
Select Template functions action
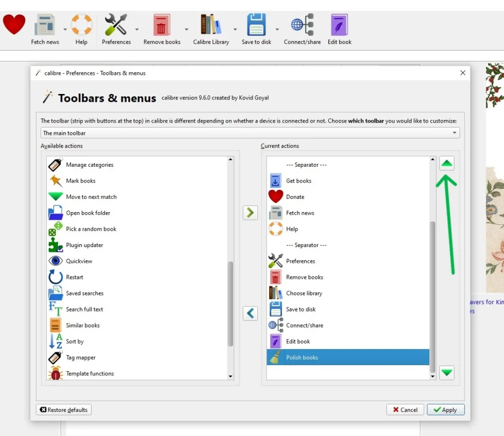pyautogui.click(x=137, y=373)
